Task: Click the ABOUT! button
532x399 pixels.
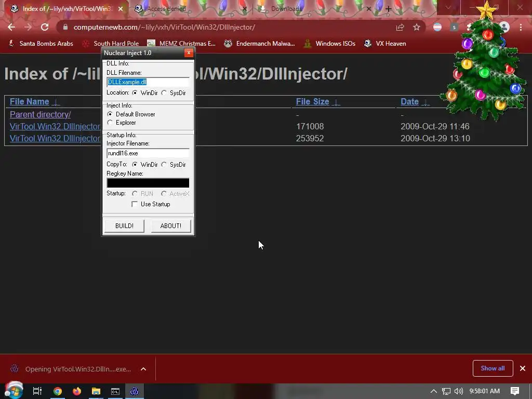Action: pyautogui.click(x=170, y=226)
